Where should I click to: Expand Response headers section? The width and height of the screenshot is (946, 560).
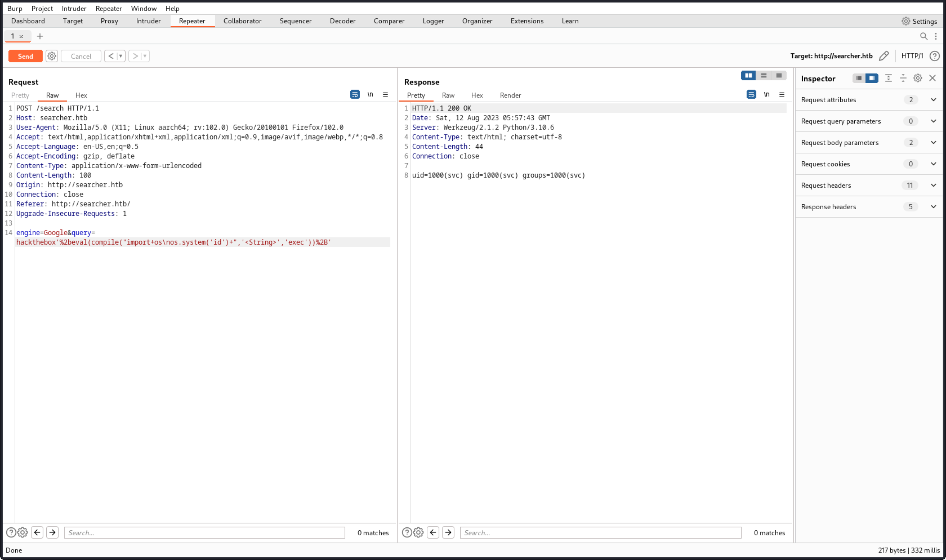click(933, 207)
